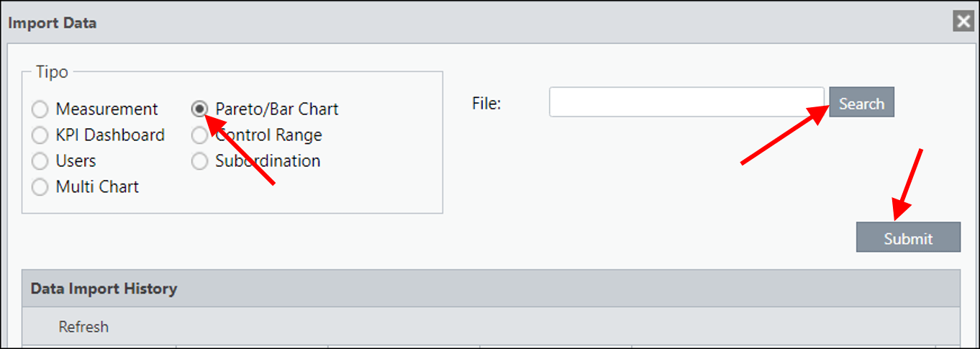
Task: Click the Tipo group legend
Action: click(x=52, y=73)
